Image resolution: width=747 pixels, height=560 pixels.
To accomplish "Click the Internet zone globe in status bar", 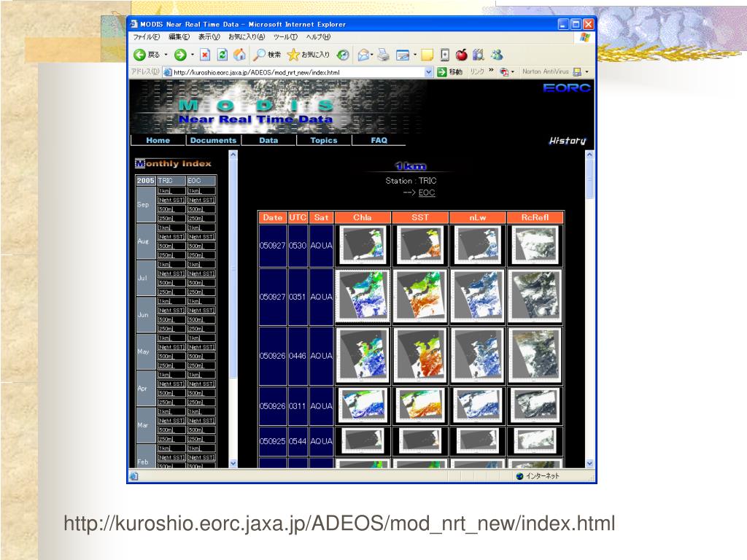I will [x=519, y=475].
